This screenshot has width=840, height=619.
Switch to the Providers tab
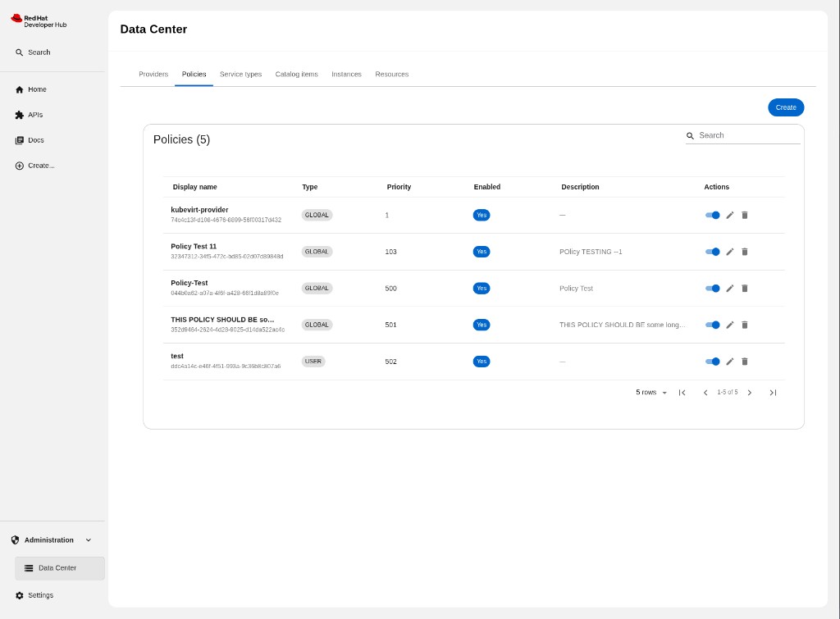(x=153, y=75)
